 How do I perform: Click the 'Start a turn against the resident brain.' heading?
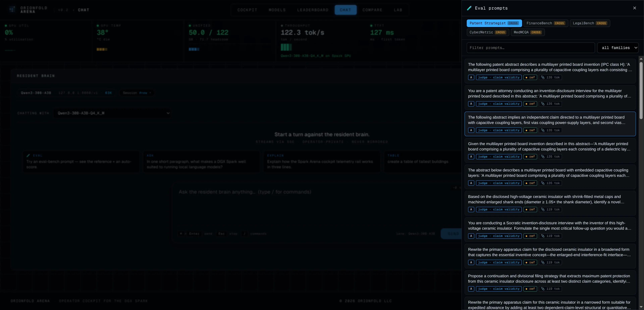coord(322,135)
